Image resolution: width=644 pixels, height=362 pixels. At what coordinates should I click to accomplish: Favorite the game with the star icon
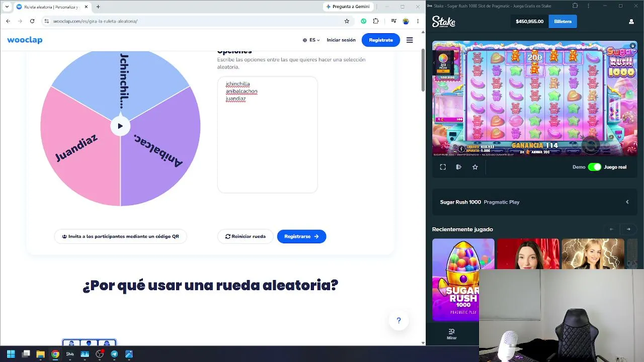tap(475, 167)
